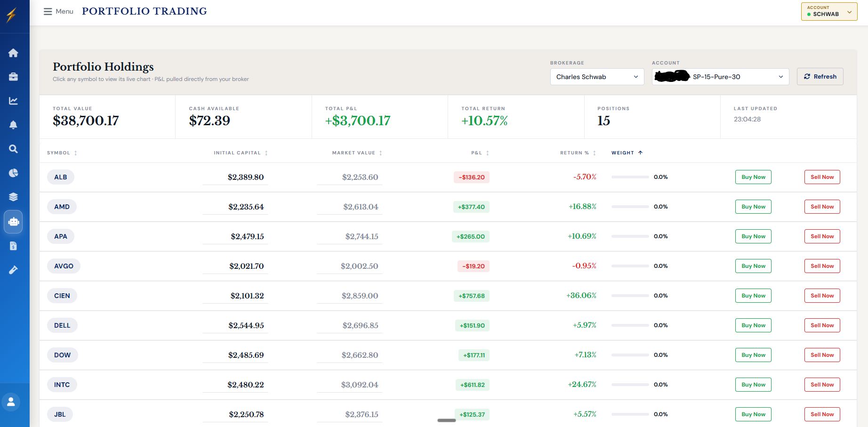
Task: Click the highlighted robot trading bot icon
Action: [13, 222]
